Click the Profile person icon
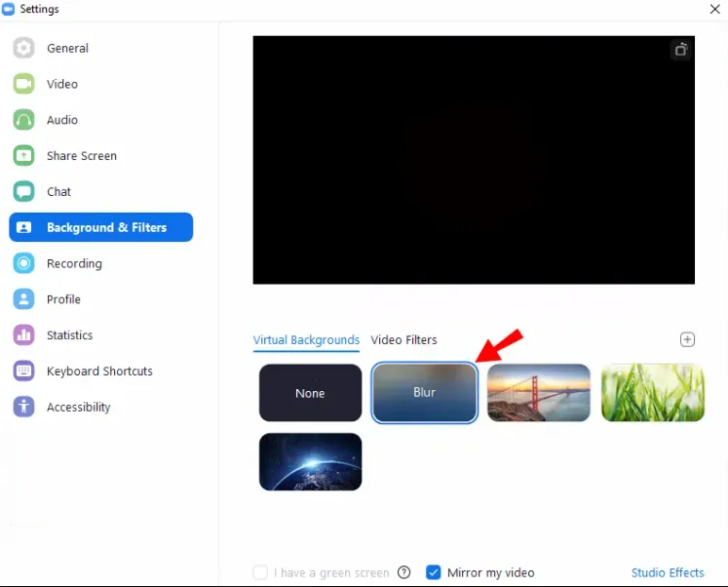The width and height of the screenshot is (728, 587). click(23, 299)
